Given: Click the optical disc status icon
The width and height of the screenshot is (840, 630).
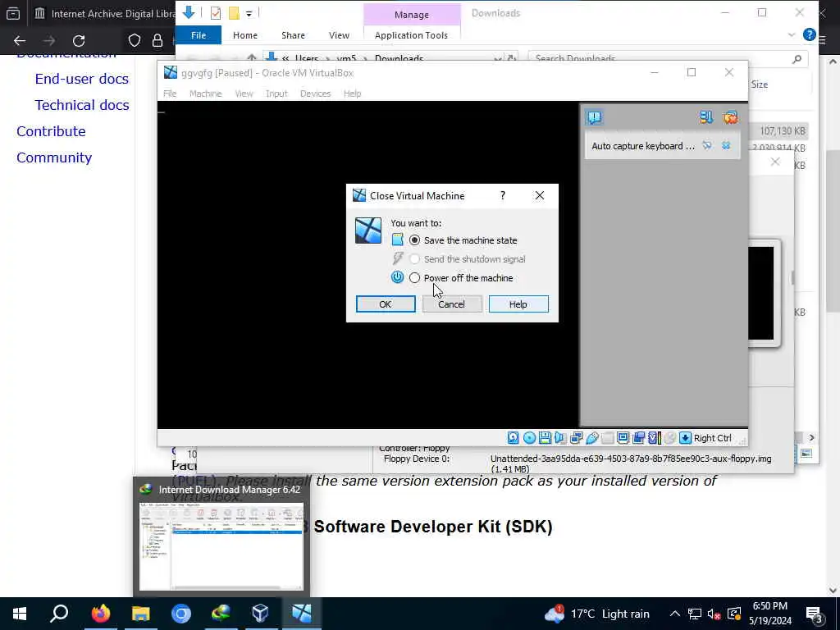Looking at the screenshot, I should 529,438.
